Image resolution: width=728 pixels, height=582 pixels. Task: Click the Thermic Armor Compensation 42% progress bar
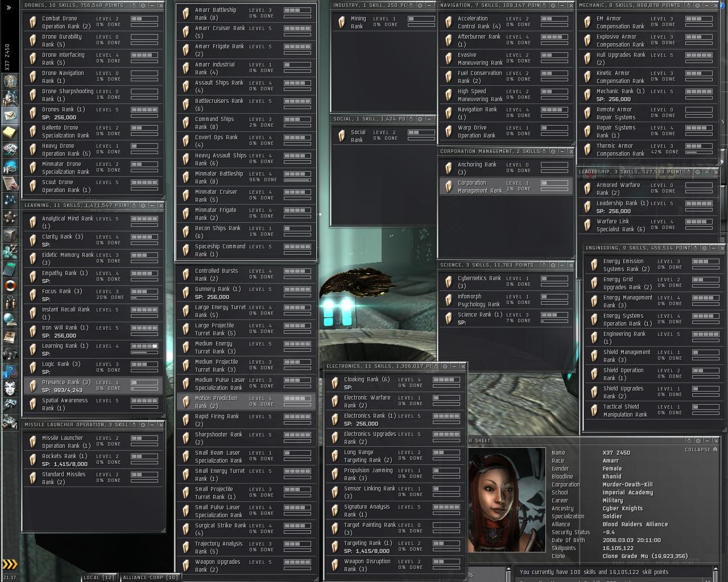point(698,152)
